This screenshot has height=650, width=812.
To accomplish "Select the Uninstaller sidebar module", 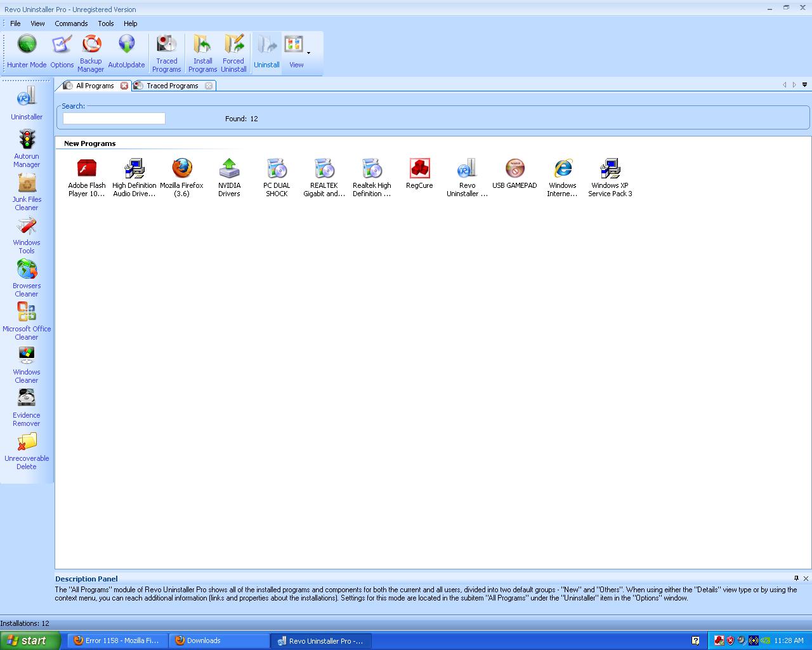I will pos(27,104).
